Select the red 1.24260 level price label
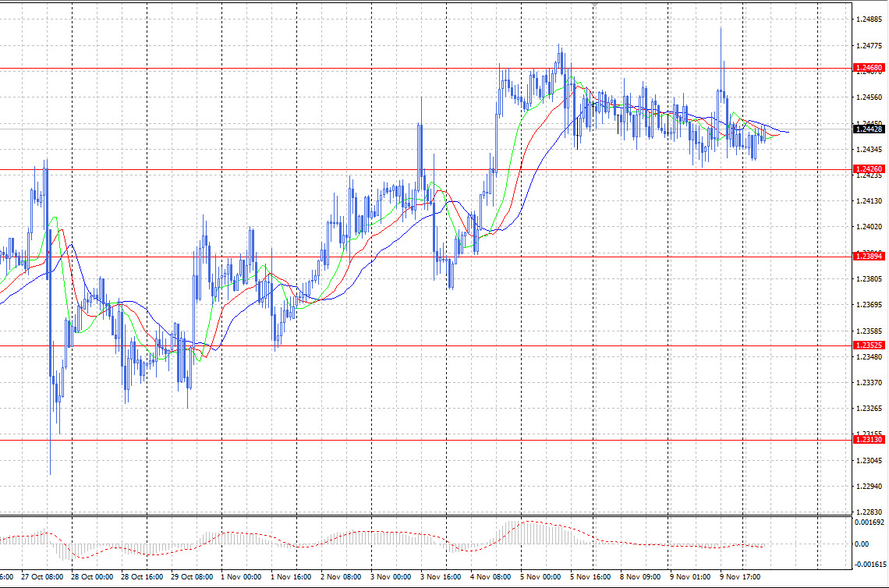Image resolution: width=889 pixels, height=588 pixels. point(869,169)
